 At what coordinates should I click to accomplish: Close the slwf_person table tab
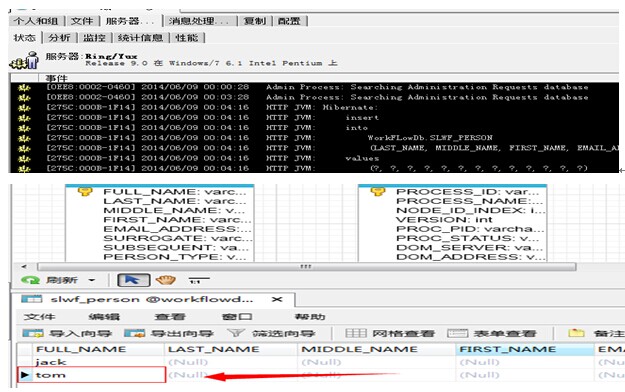point(277,299)
